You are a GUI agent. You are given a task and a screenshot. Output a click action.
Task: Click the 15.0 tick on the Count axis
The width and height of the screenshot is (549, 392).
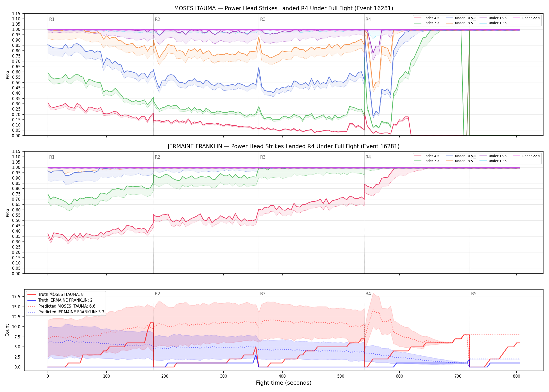click(16, 307)
